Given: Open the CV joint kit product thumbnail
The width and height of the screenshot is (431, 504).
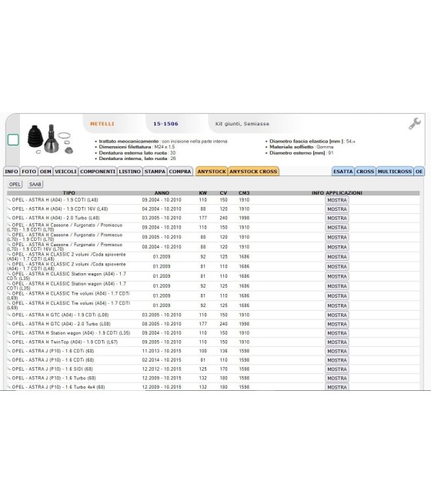Looking at the screenshot, I should tap(50, 139).
